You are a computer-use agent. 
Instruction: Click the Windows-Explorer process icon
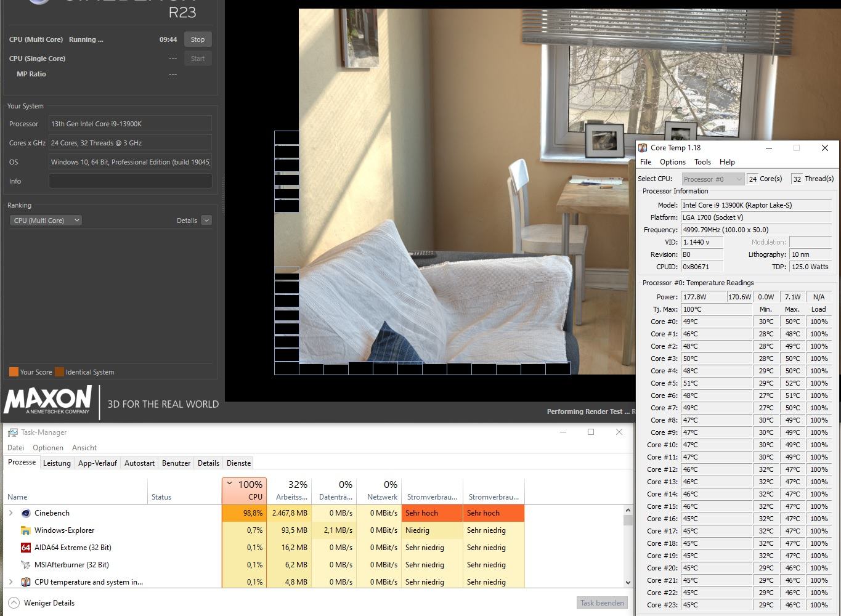[26, 530]
